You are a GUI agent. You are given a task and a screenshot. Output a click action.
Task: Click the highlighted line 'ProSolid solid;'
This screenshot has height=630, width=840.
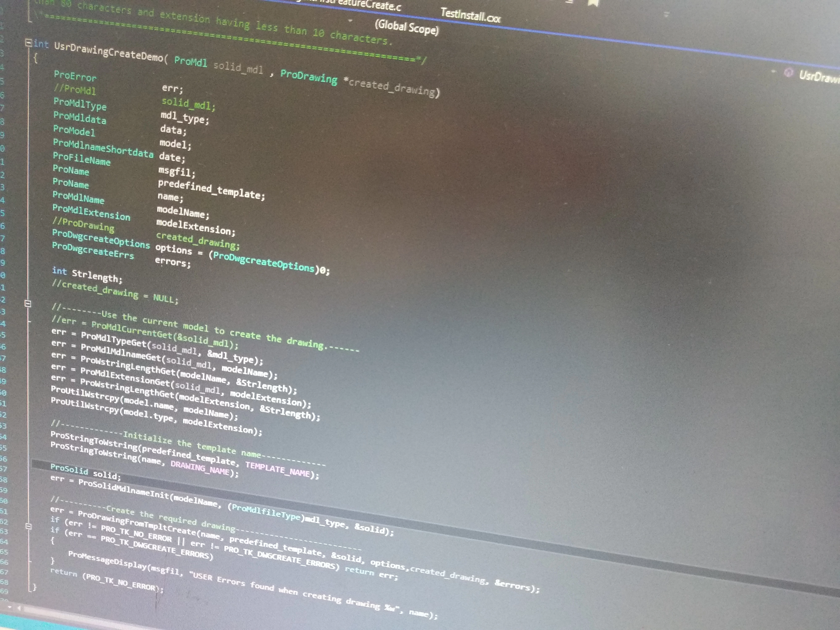tap(85, 471)
